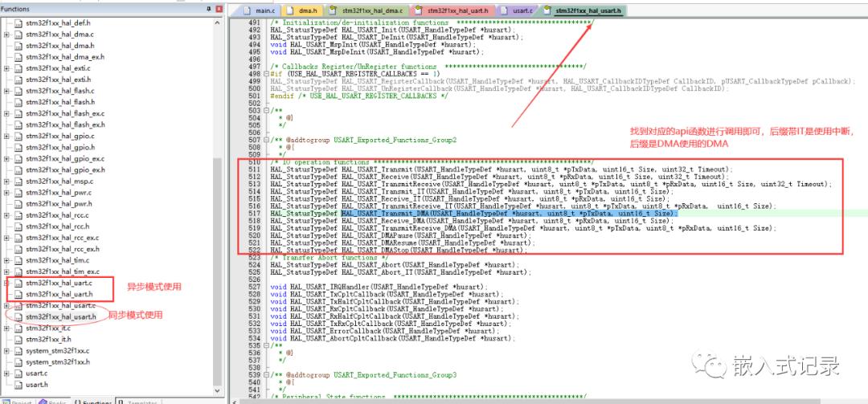Click the file icon of stm32f1xx_hal_pwr.h
Image resolution: width=868 pixels, height=404 pixels.
[18, 204]
